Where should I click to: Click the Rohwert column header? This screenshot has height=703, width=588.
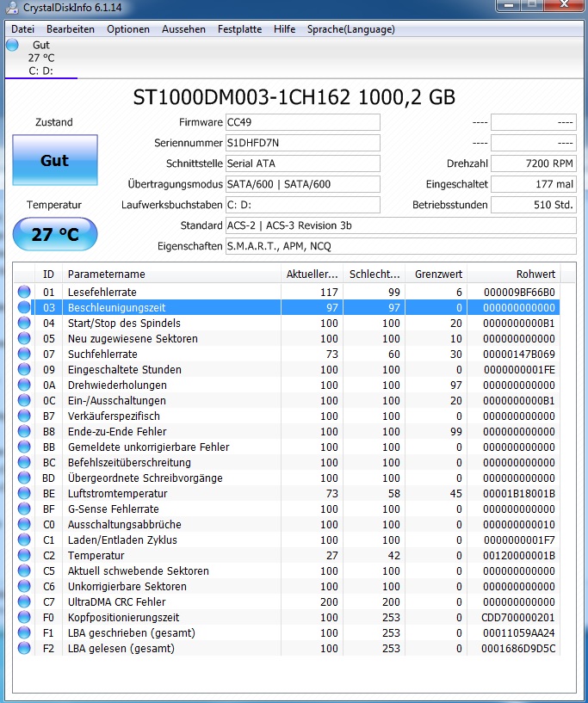[514, 274]
